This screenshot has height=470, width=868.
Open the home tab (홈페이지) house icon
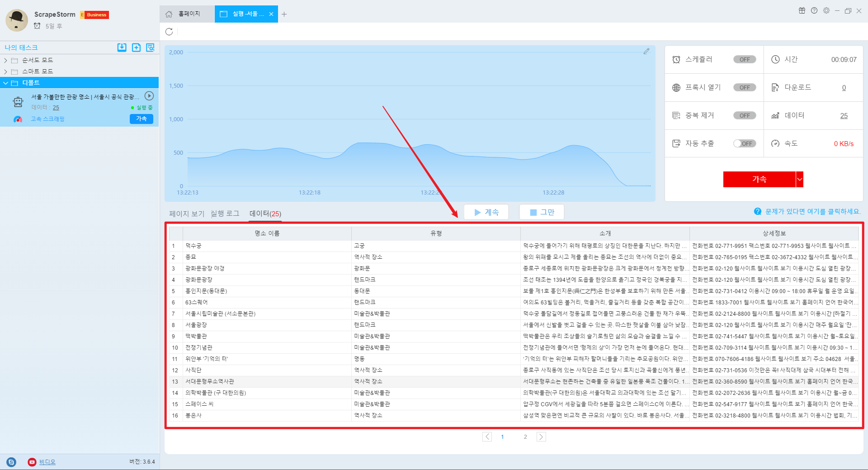[x=169, y=14]
